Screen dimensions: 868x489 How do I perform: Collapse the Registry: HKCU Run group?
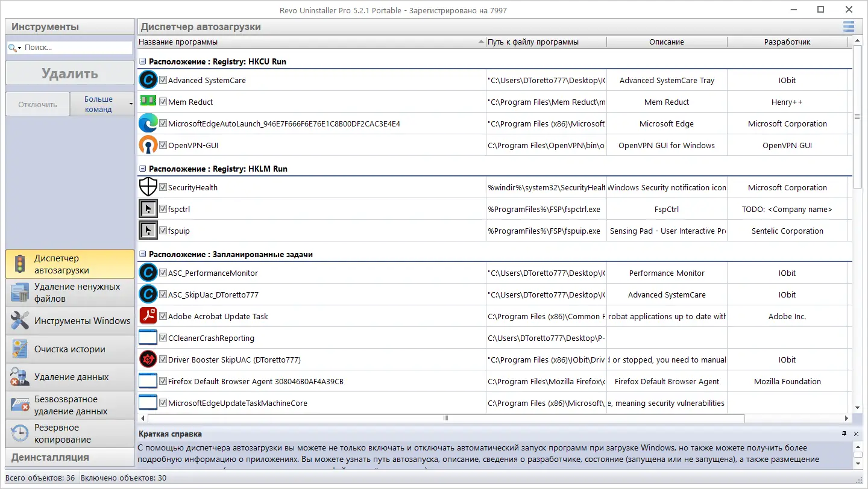[x=143, y=61]
